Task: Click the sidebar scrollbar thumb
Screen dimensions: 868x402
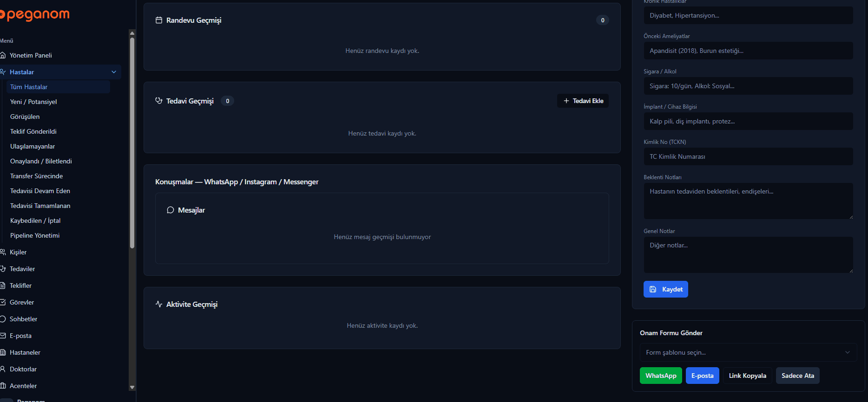Action: (x=132, y=143)
